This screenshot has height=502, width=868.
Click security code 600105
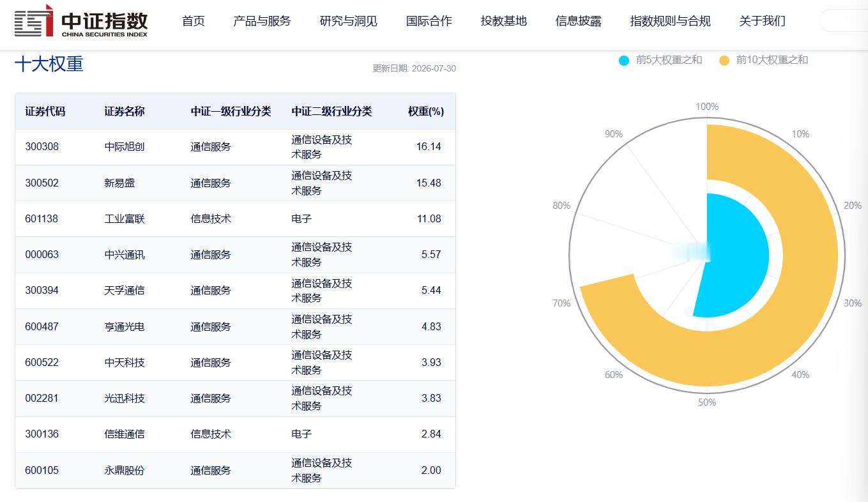coord(42,470)
